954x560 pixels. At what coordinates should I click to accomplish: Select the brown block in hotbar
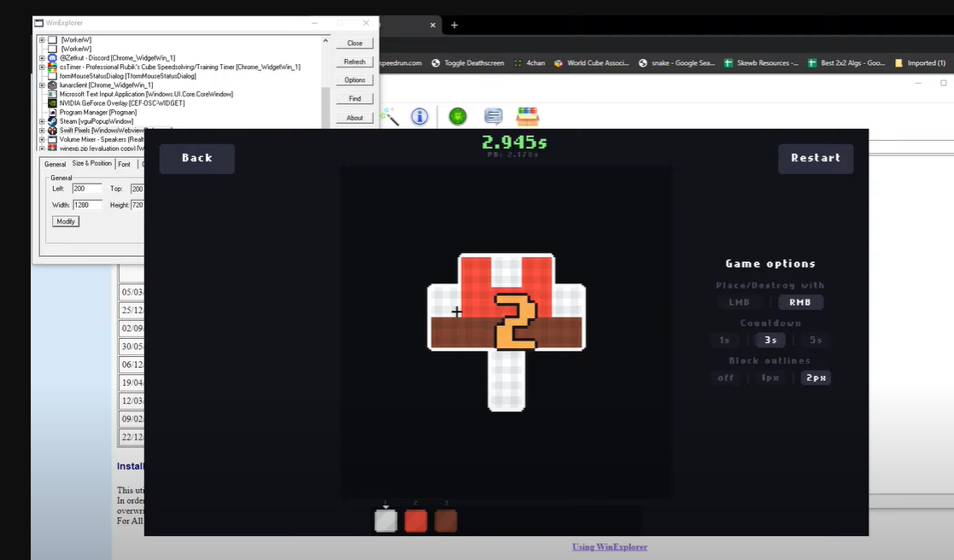tap(446, 521)
